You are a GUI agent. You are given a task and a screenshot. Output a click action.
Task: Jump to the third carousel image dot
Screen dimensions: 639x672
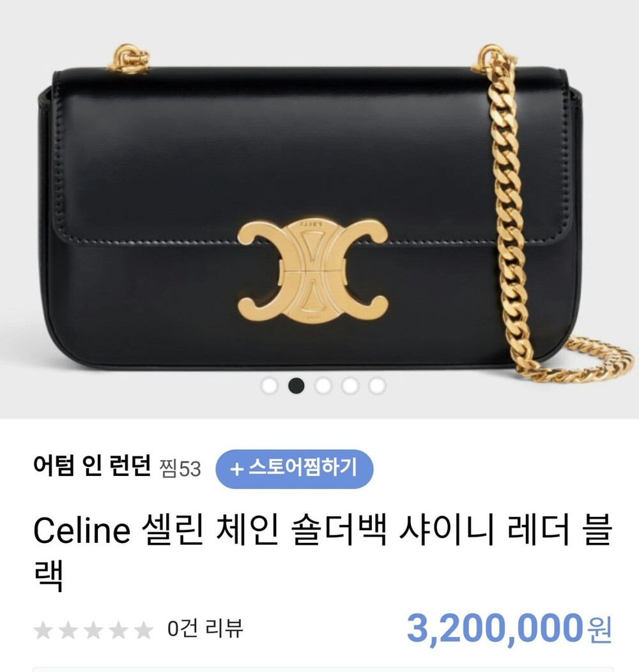point(323,386)
